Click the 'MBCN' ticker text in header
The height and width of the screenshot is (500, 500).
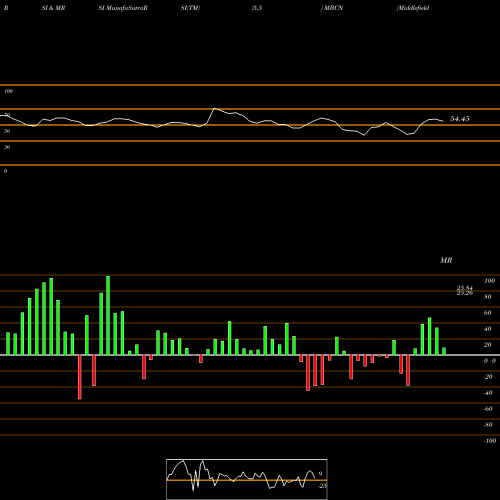point(333,8)
